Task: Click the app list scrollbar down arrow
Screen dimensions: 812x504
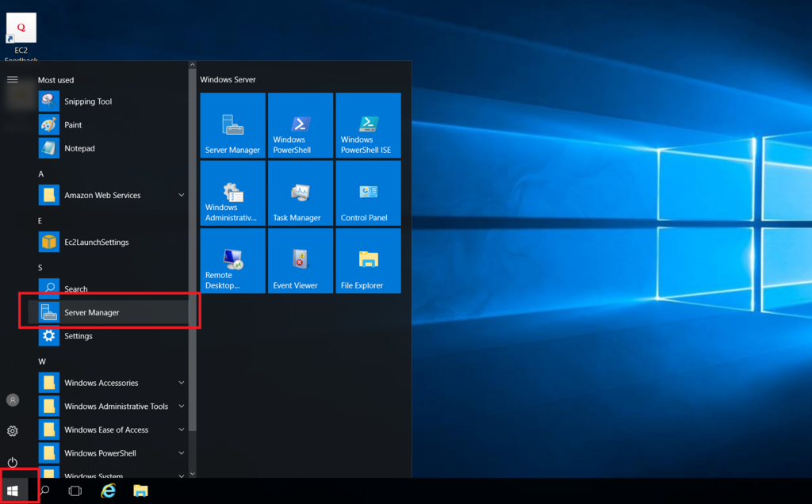Action: pos(193,473)
